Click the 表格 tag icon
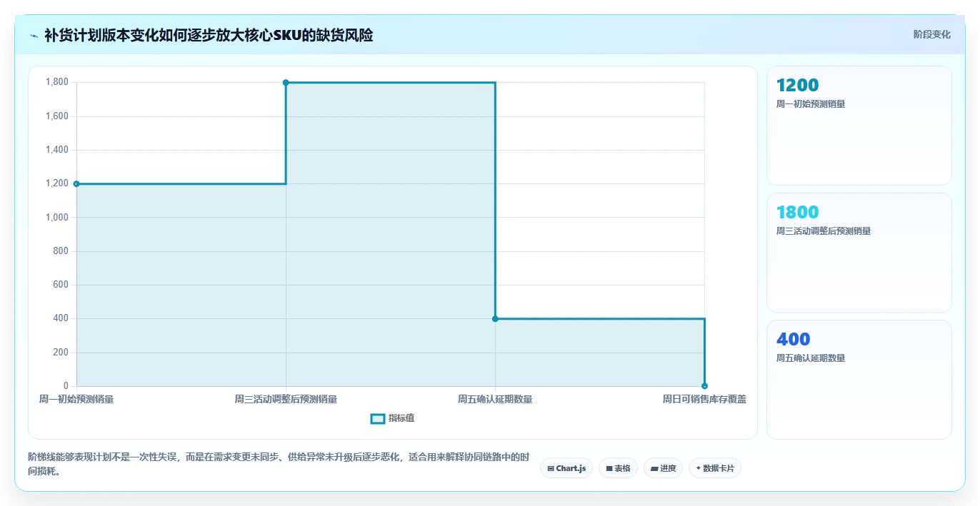 click(609, 468)
